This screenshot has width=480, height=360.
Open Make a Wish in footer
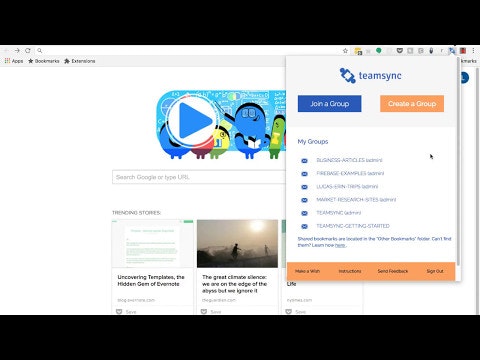pos(307,271)
